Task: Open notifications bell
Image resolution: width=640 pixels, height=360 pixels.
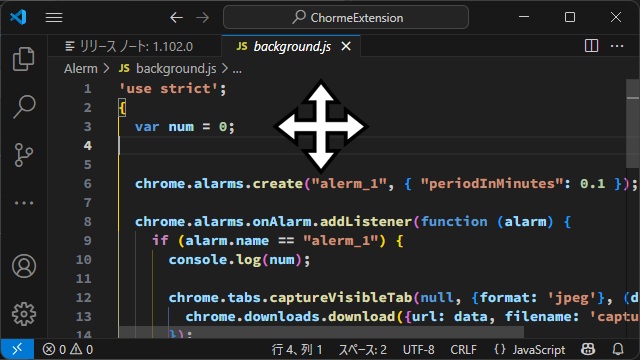Action: (618, 349)
